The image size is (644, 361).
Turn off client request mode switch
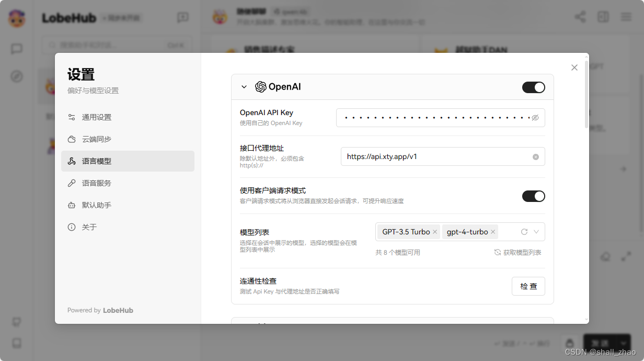[534, 196]
